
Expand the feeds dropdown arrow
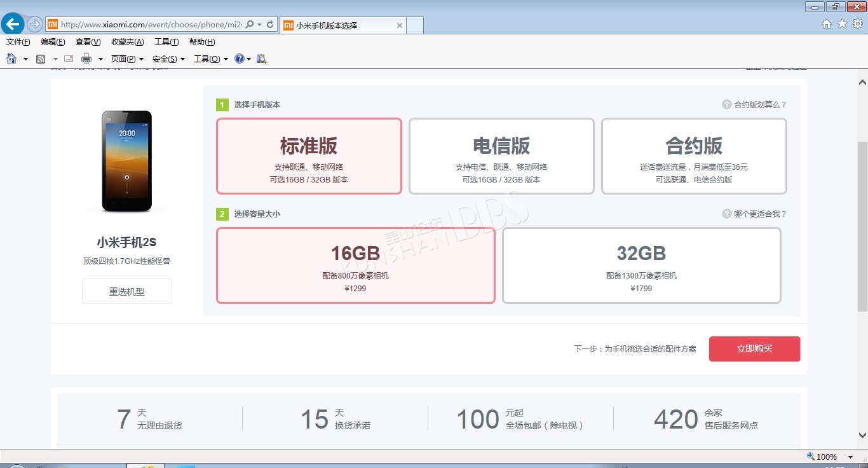pyautogui.click(x=55, y=59)
